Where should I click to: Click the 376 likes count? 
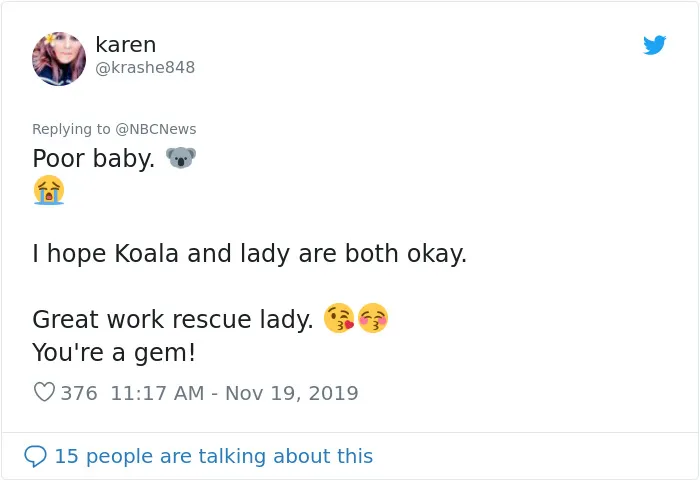tap(79, 393)
